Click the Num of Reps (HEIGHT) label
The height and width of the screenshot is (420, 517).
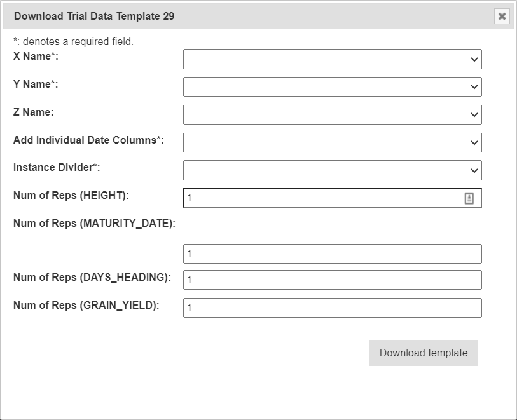click(x=71, y=196)
